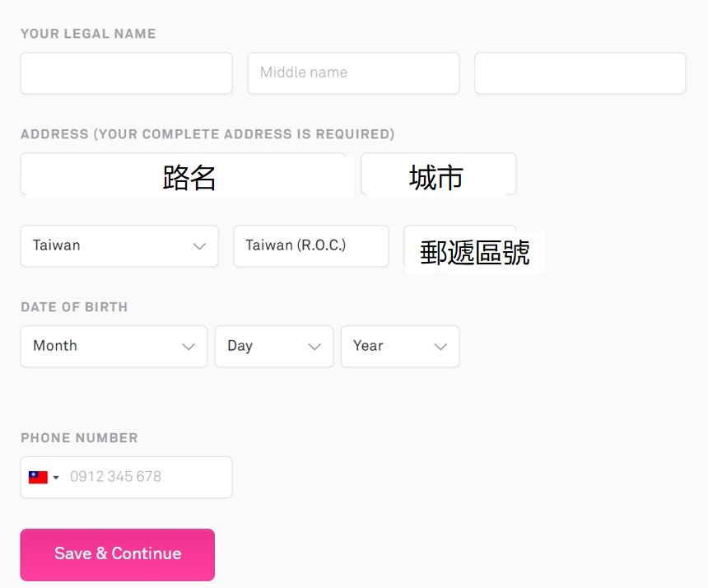Viewport: 708px width, 588px height.
Task: Click the city field labeled 城市
Action: coord(439,175)
